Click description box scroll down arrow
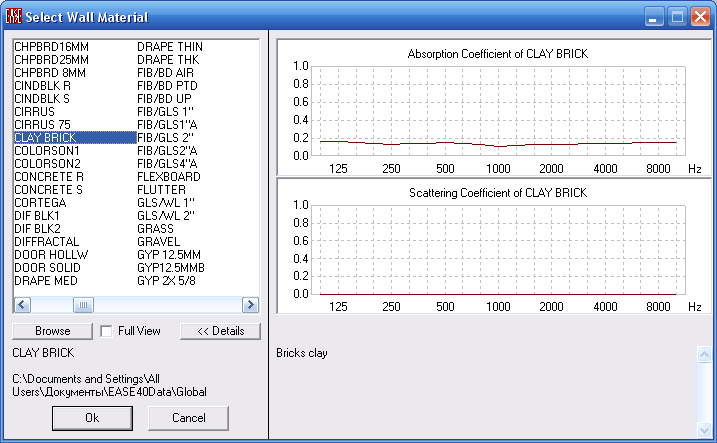Viewport: 717px width, 443px height. pos(704,429)
